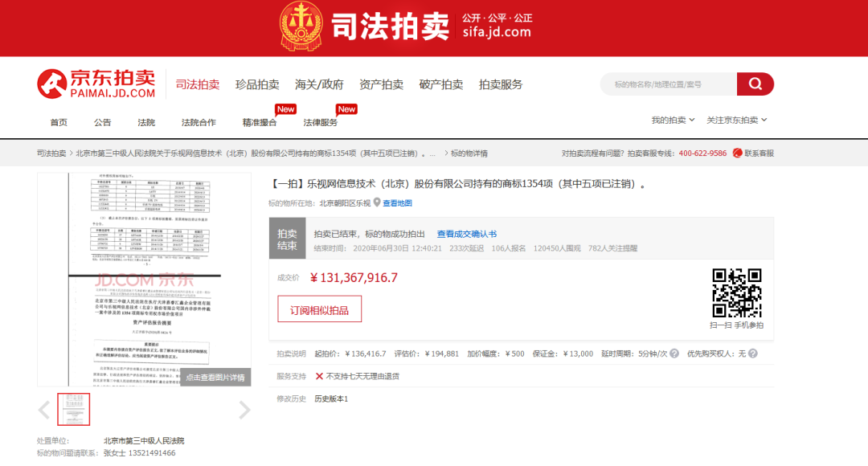This screenshot has height=466, width=868.
Task: Click the 司法拍卖 emblem in the red banner
Action: 301,26
